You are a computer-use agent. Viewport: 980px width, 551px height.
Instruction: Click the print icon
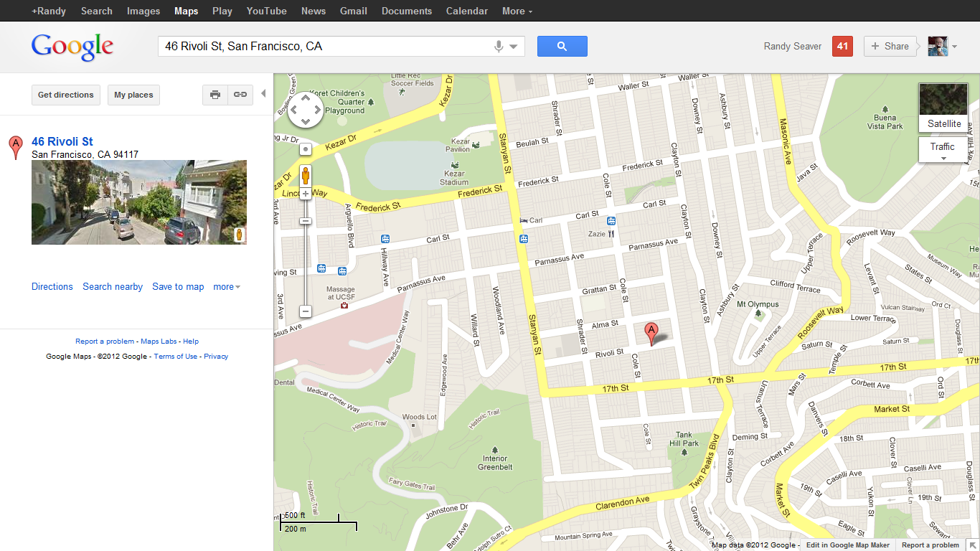(215, 95)
